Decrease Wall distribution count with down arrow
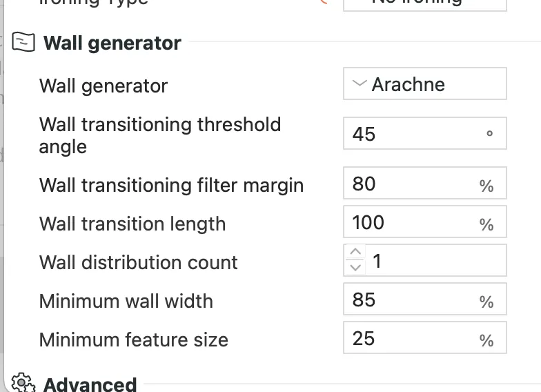Screen dimensions: 541x392 point(355,267)
